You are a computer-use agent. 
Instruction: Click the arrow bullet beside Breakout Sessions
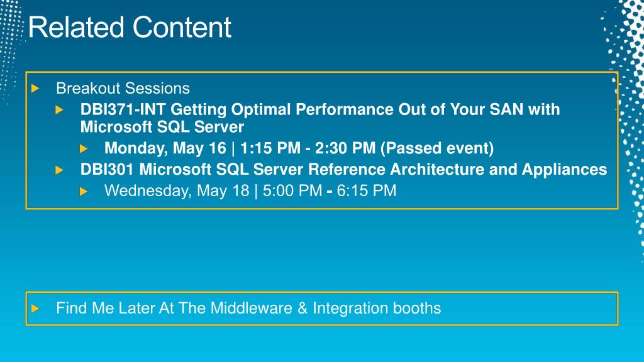coord(35,88)
